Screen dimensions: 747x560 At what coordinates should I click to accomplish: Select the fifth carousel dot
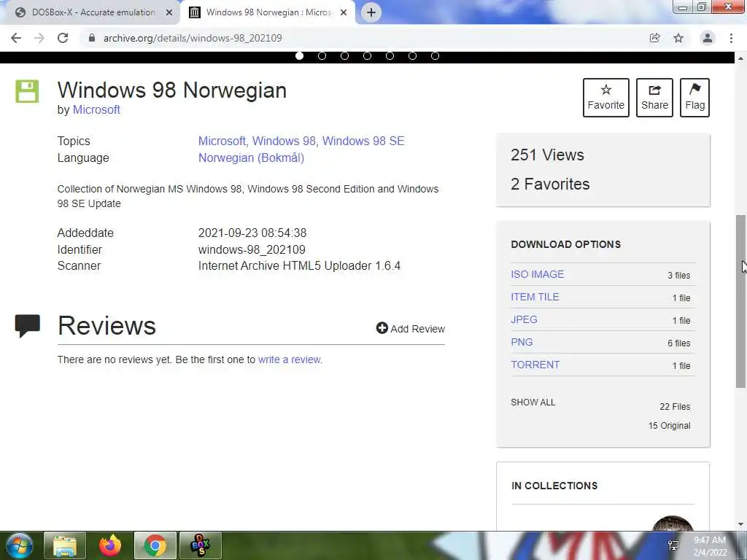390,55
